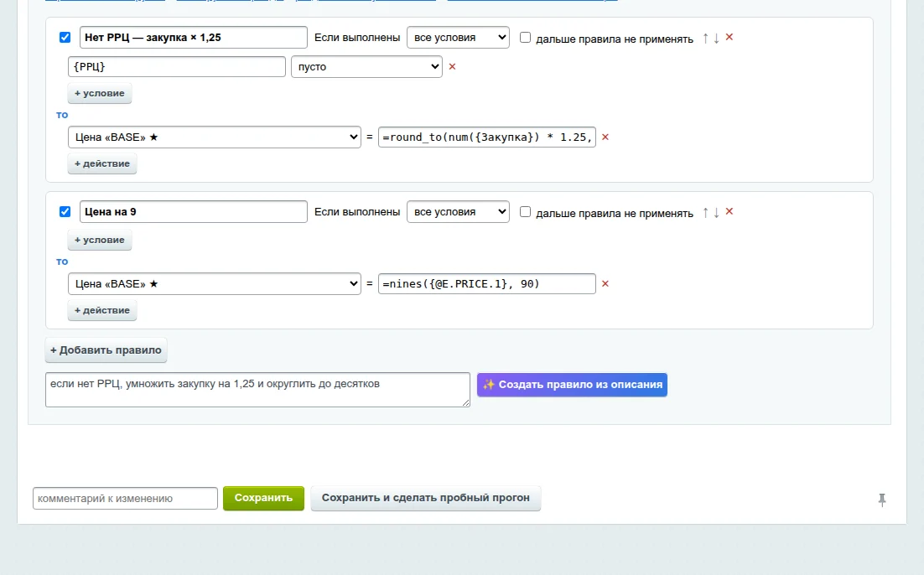Click the green «Сохранить» button

pyautogui.click(x=263, y=498)
